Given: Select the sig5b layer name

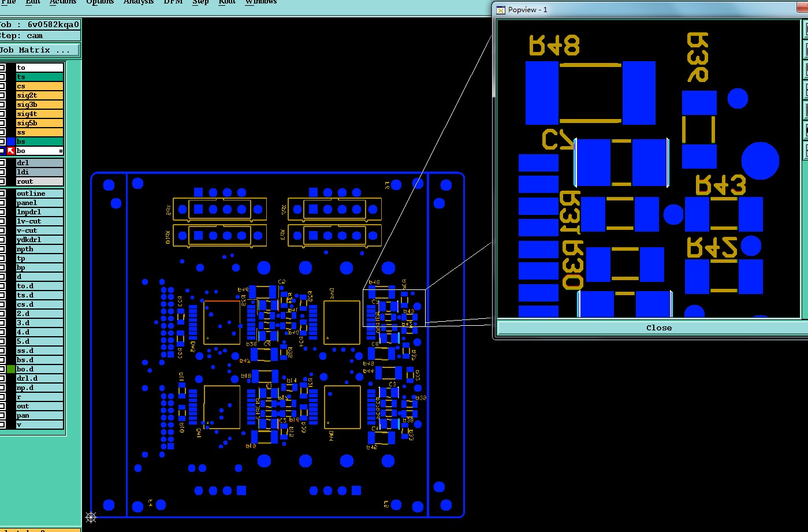Looking at the screenshot, I should click(39, 123).
